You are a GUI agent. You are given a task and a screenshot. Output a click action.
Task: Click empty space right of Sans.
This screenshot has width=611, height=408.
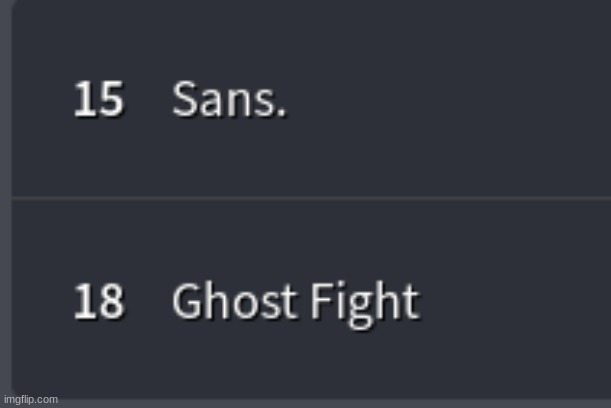pyautogui.click(x=448, y=99)
